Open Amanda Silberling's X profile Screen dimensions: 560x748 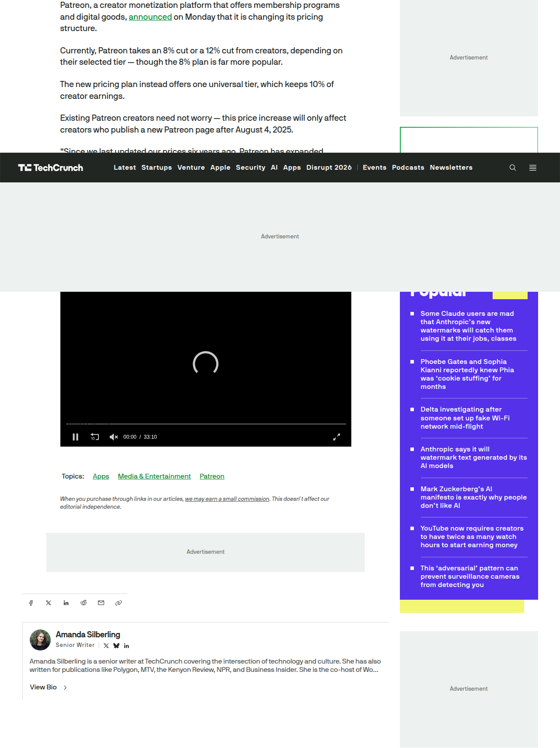tap(106, 646)
